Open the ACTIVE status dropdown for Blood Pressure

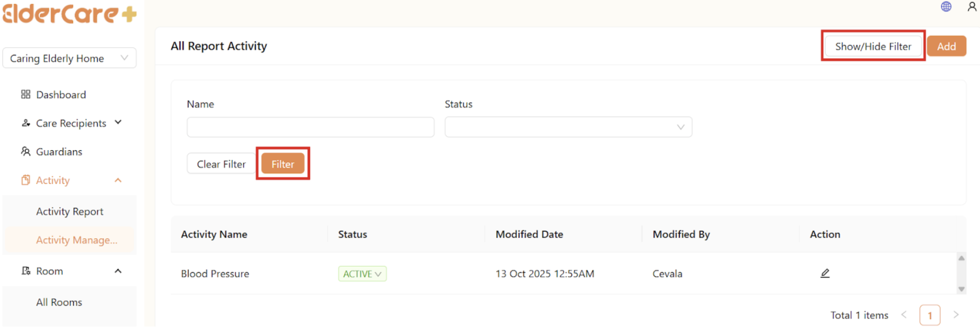coord(362,273)
